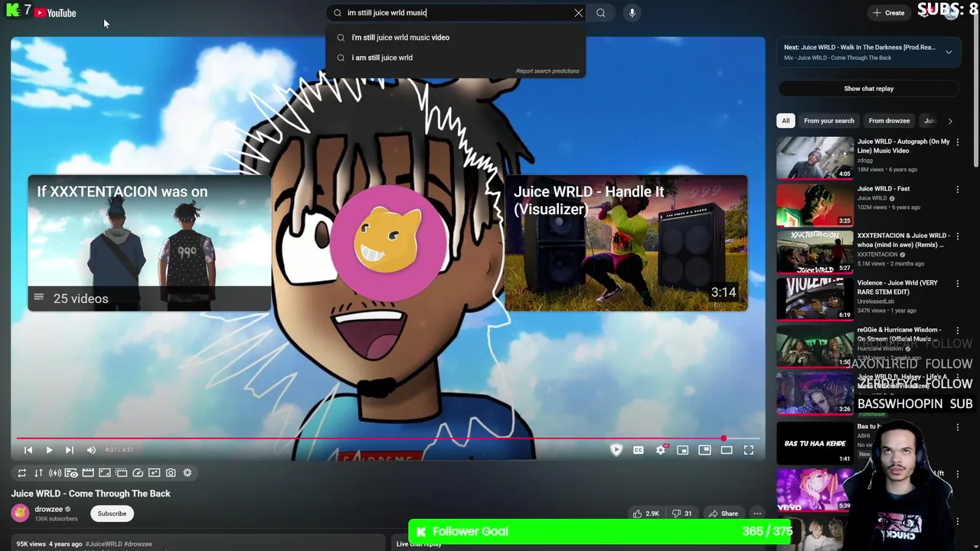The image size is (980, 551).
Task: Click drowzee channel avatar end-screen circle
Action: [x=388, y=242]
